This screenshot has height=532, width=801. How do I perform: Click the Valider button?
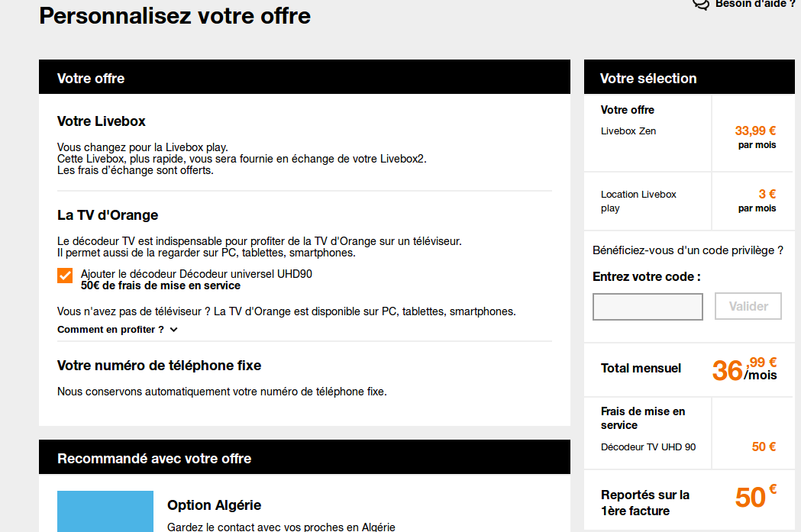748,306
